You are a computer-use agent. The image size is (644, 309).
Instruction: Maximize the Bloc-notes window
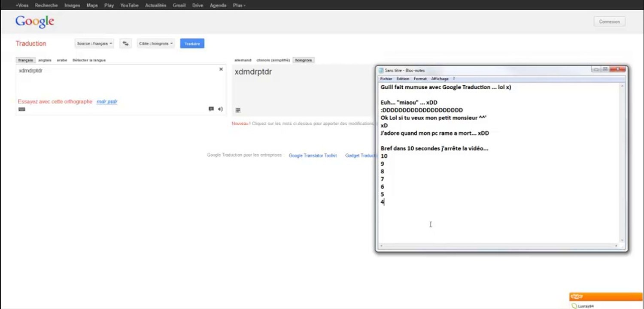605,69
